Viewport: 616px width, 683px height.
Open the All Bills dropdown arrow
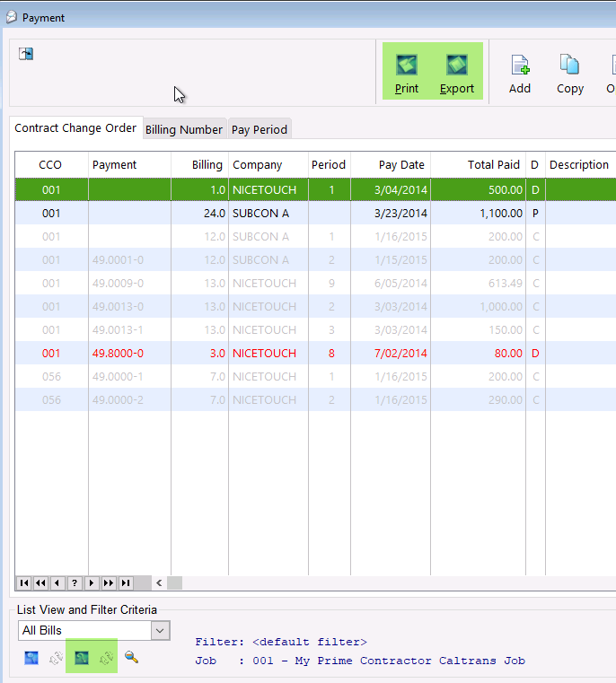click(x=160, y=631)
